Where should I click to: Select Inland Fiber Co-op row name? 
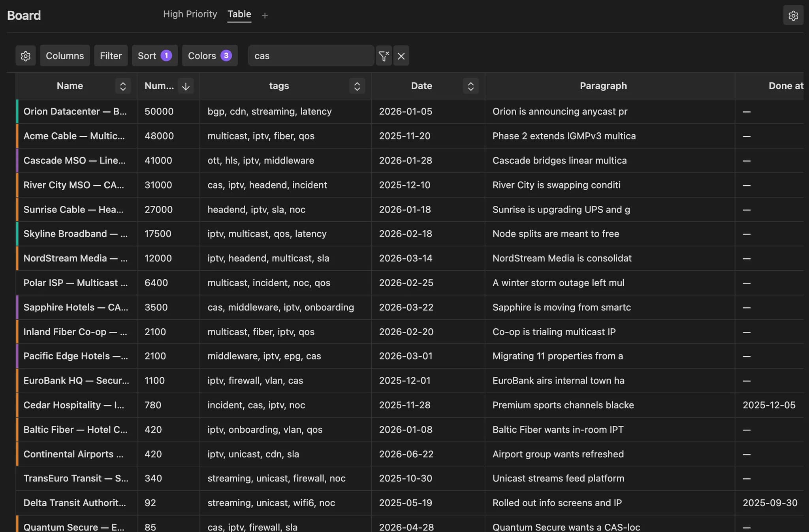point(75,332)
